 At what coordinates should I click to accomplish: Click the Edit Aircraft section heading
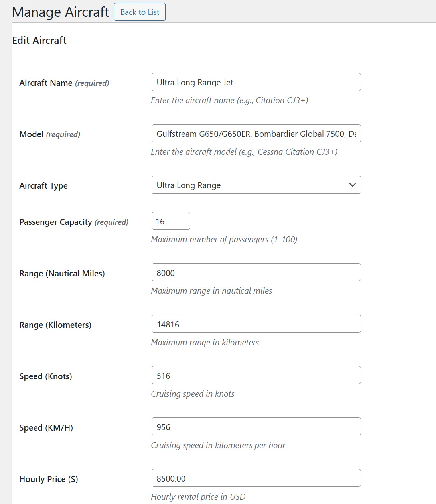[39, 40]
